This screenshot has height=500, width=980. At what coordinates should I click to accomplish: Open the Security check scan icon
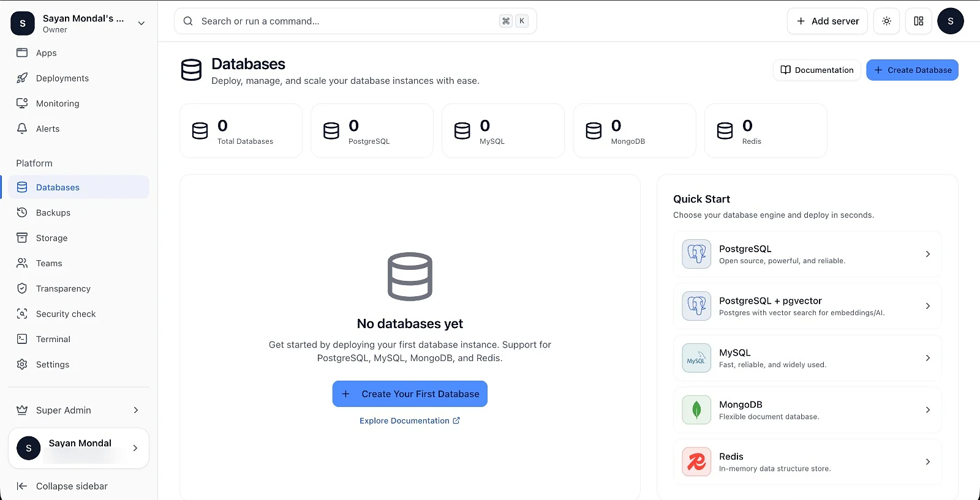tap(22, 314)
